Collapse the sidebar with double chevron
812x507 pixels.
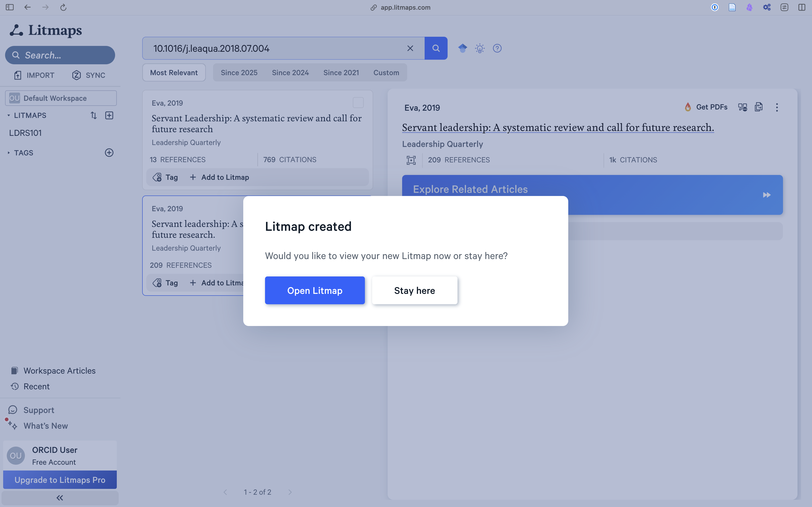pos(60,498)
